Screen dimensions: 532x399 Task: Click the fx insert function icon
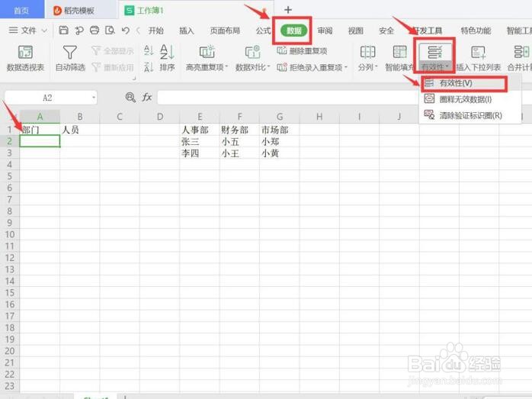147,98
